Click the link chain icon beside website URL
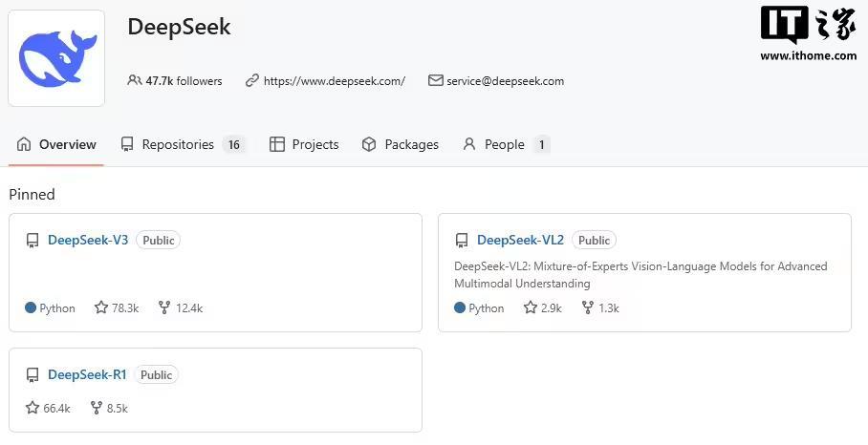868x445 pixels. point(251,81)
